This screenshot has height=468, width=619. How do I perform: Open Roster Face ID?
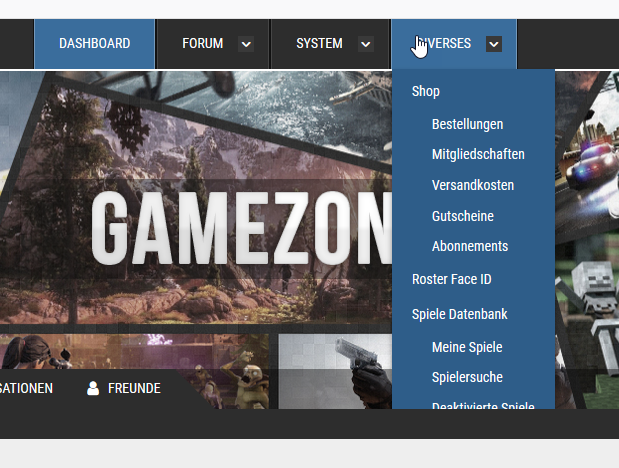click(x=451, y=280)
